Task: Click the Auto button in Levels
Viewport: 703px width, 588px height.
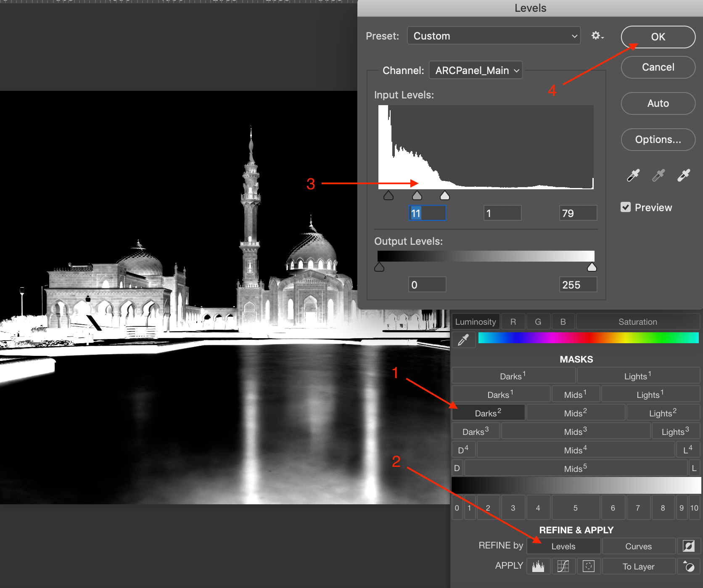Action: pyautogui.click(x=658, y=103)
